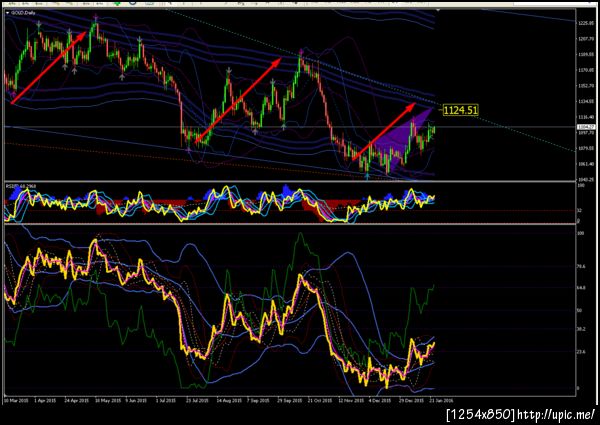Click the 24 Apr 2015 date label

point(76,401)
